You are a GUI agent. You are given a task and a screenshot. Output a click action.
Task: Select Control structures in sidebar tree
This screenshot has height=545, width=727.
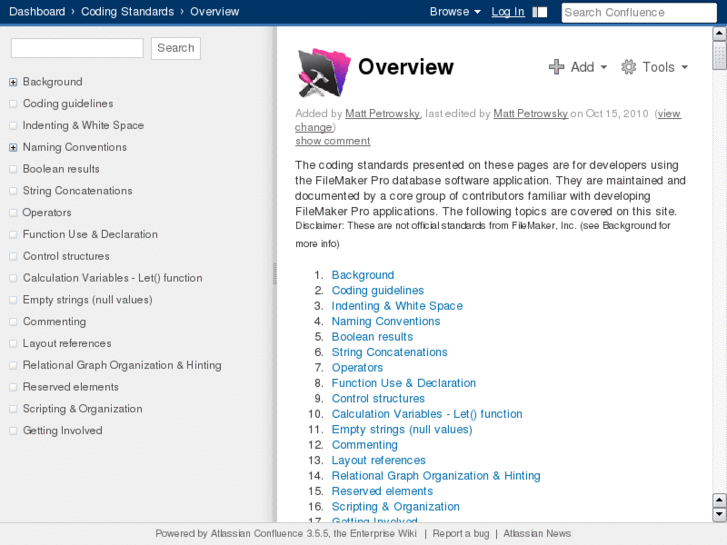(x=66, y=256)
